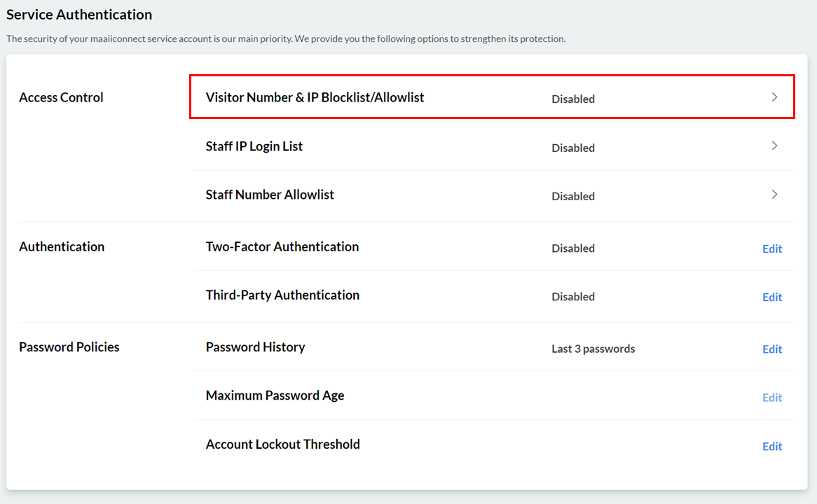Click Edit for Third-Party Authentication
This screenshot has width=817, height=504.
[x=772, y=297]
